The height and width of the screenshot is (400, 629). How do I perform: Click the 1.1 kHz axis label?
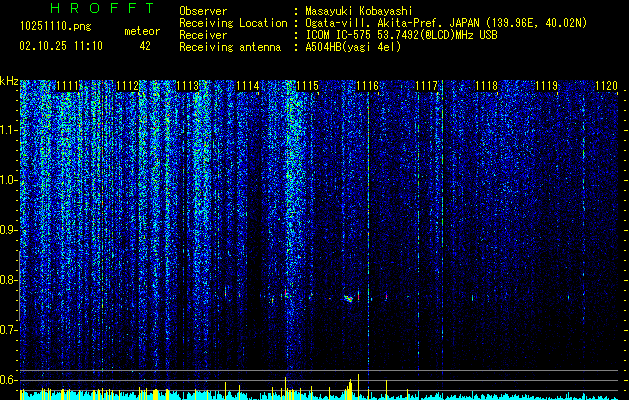point(9,130)
